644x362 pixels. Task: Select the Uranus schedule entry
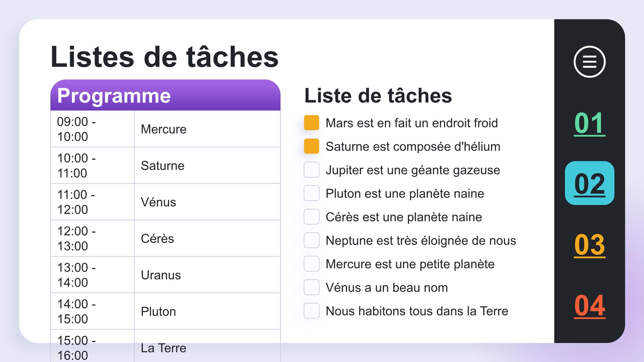pos(207,275)
